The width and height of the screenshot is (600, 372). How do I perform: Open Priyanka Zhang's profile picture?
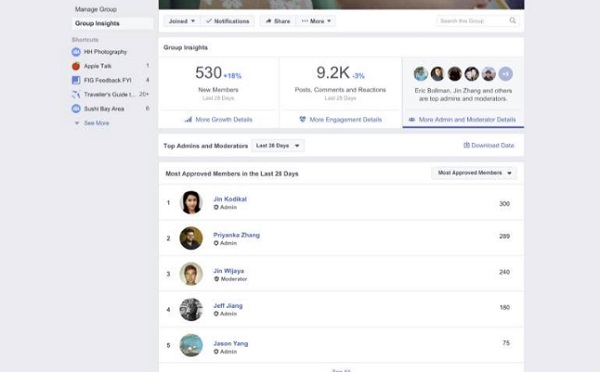coord(191,238)
